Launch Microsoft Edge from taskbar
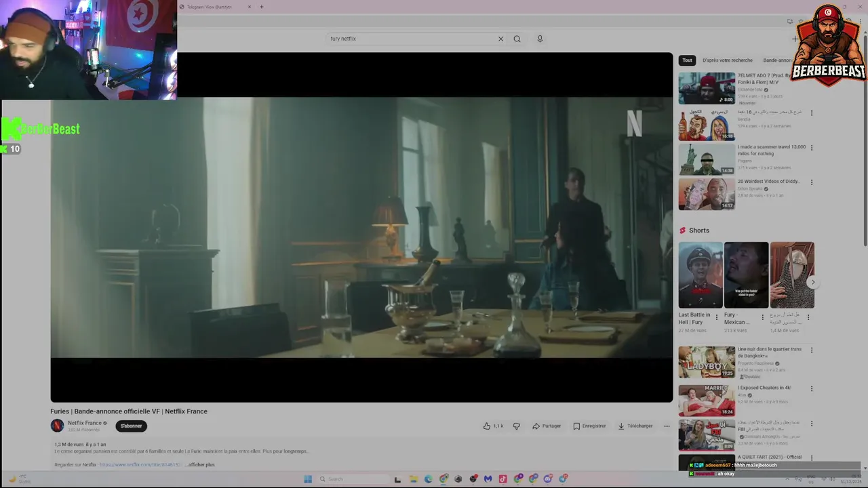The width and height of the screenshot is (868, 488). (x=428, y=479)
